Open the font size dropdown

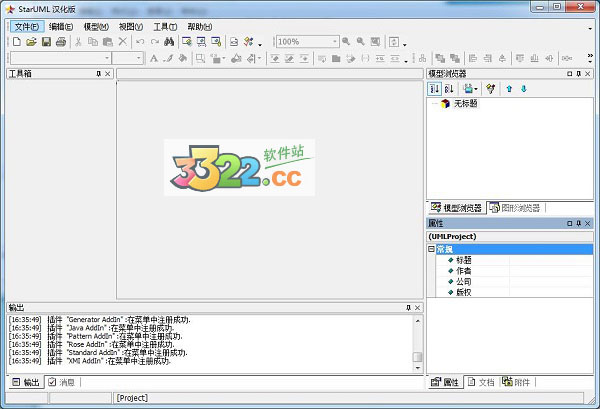coord(139,59)
